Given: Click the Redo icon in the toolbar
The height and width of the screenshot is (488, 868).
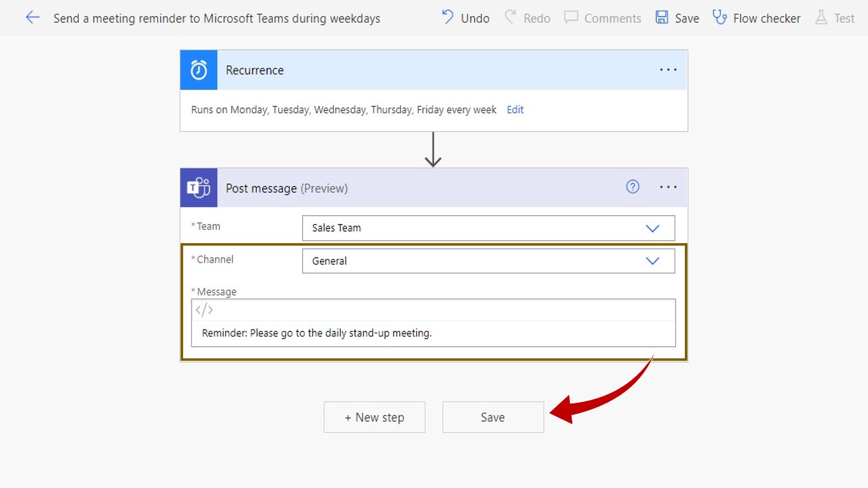Looking at the screenshot, I should [511, 18].
